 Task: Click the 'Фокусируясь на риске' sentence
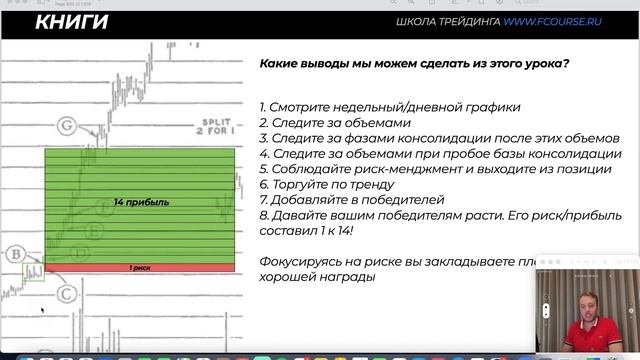(398, 262)
